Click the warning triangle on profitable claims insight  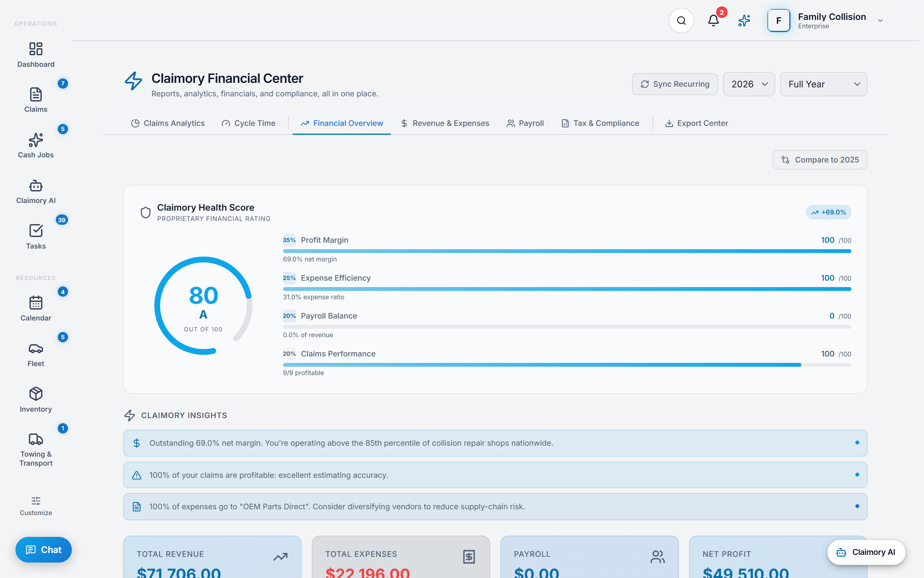tap(136, 475)
